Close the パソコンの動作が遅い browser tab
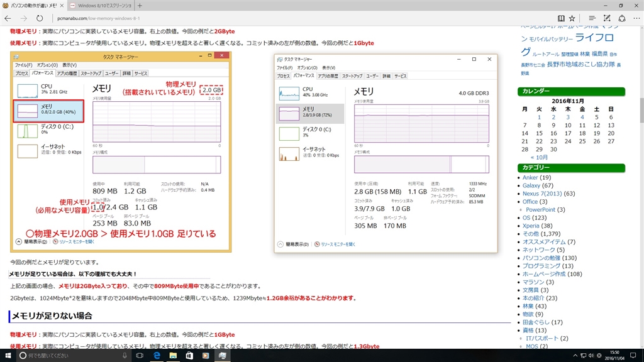Image resolution: width=644 pixels, height=362 pixels. click(62, 6)
